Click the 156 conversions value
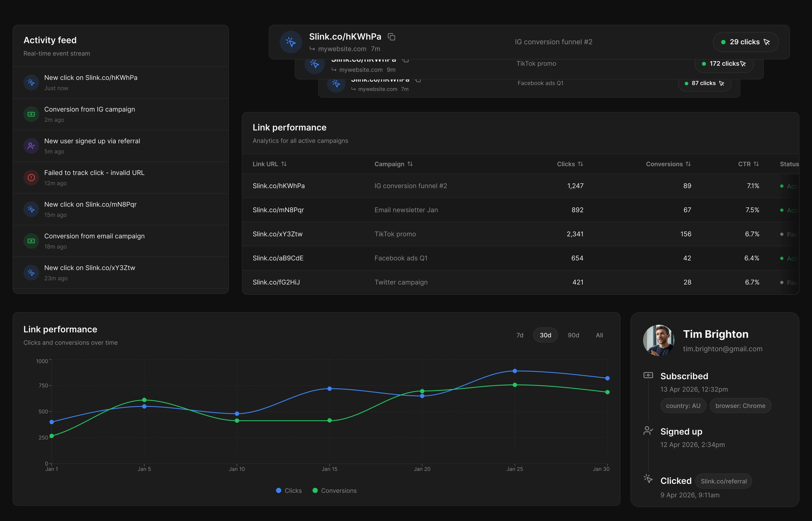The width and height of the screenshot is (812, 521). point(686,234)
